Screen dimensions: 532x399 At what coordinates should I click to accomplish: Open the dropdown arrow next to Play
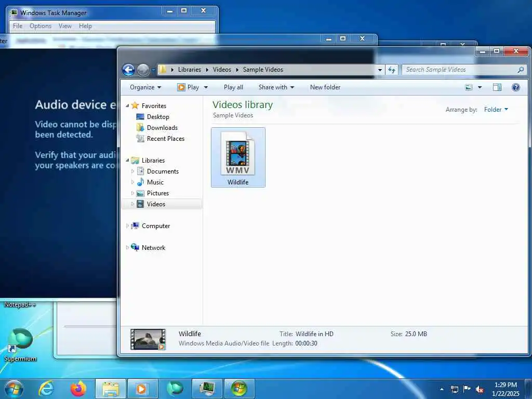(x=206, y=87)
